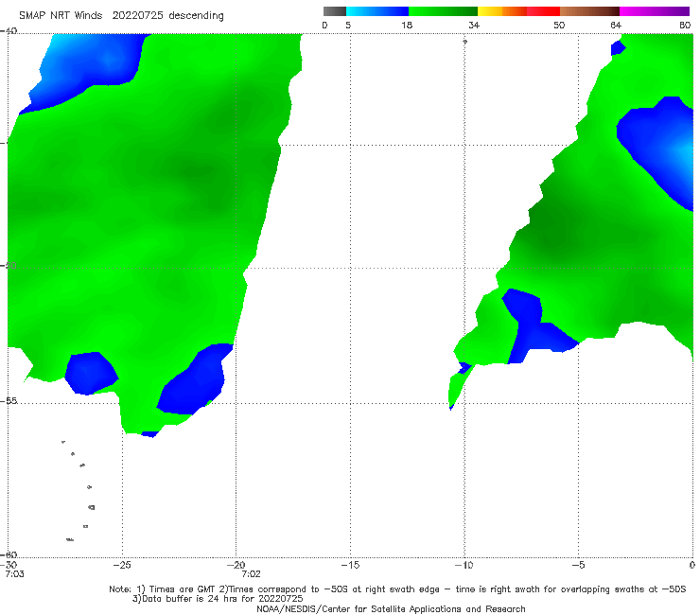700x615 pixels.
Task: Click the cyan-blue segment of the color bar
Action: click(x=377, y=11)
